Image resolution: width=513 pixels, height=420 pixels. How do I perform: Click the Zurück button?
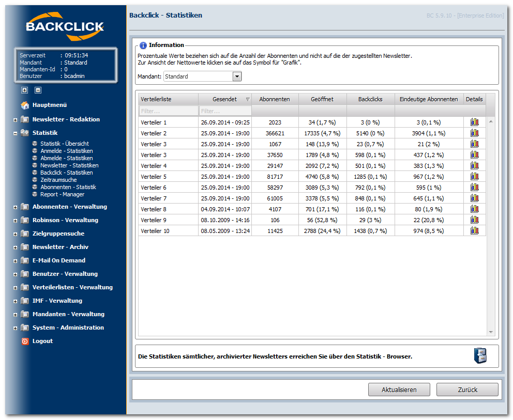point(467,390)
